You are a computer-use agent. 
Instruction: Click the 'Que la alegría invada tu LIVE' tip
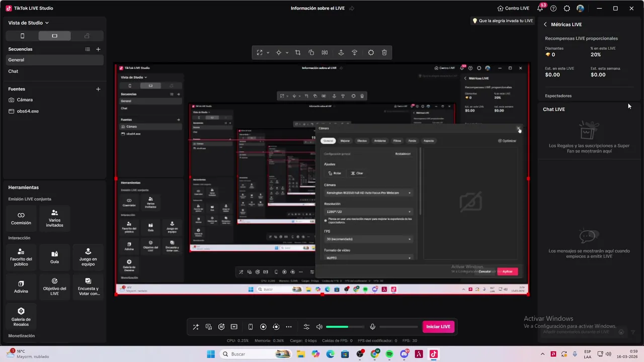(502, 21)
